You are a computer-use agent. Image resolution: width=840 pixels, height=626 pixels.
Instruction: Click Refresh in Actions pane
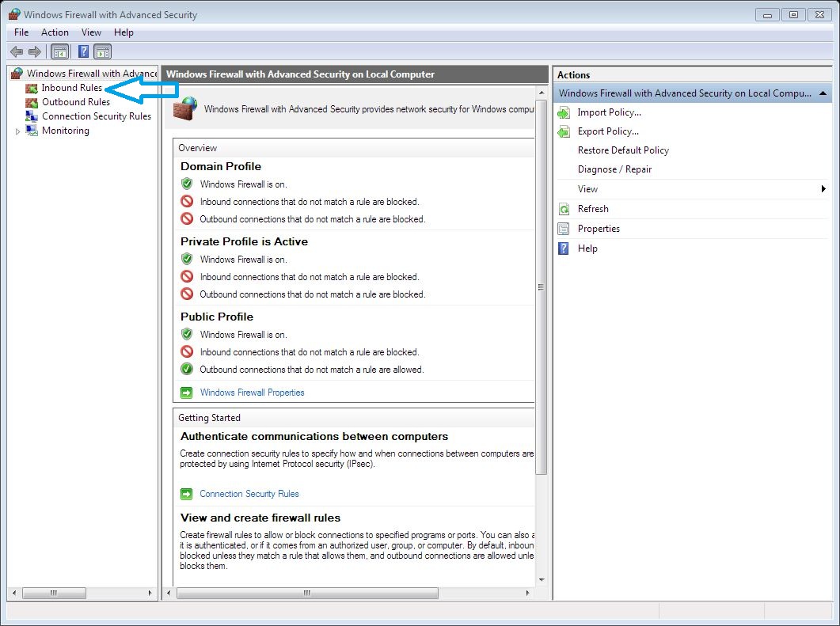[593, 209]
